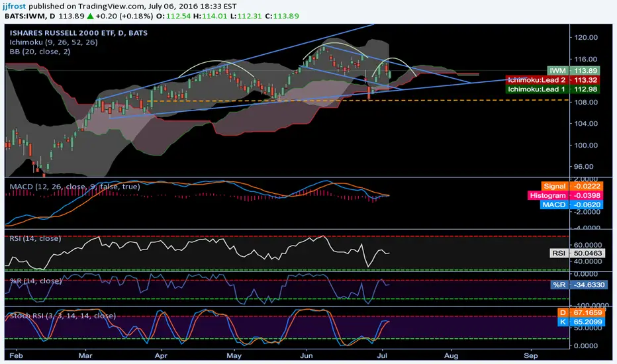Click the Aug date on time axis

click(x=451, y=356)
